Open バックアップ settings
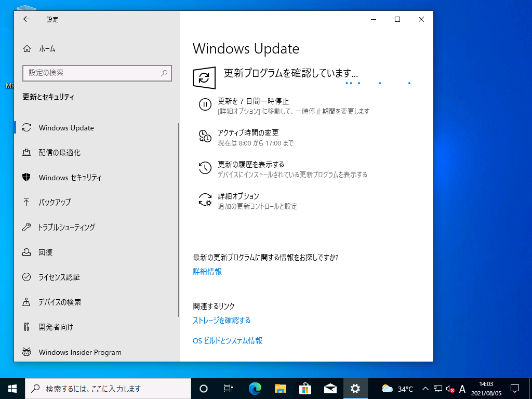 [x=97, y=203]
